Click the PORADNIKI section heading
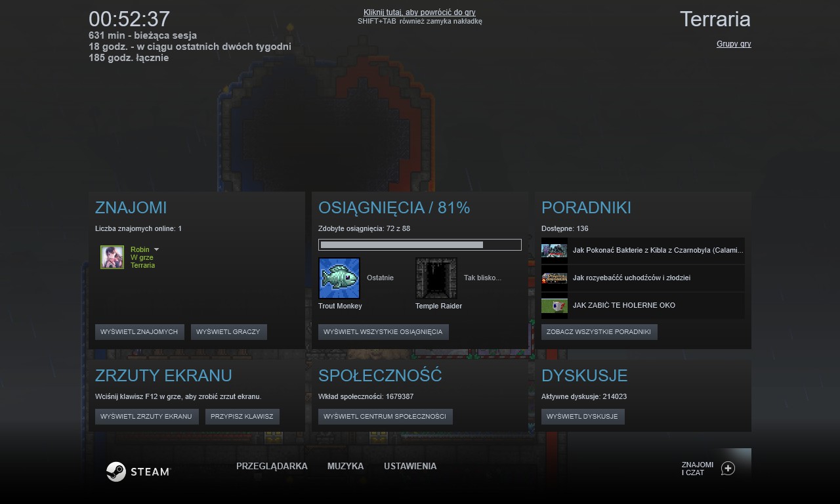Image resolution: width=840 pixels, height=504 pixels. pyautogui.click(x=586, y=207)
